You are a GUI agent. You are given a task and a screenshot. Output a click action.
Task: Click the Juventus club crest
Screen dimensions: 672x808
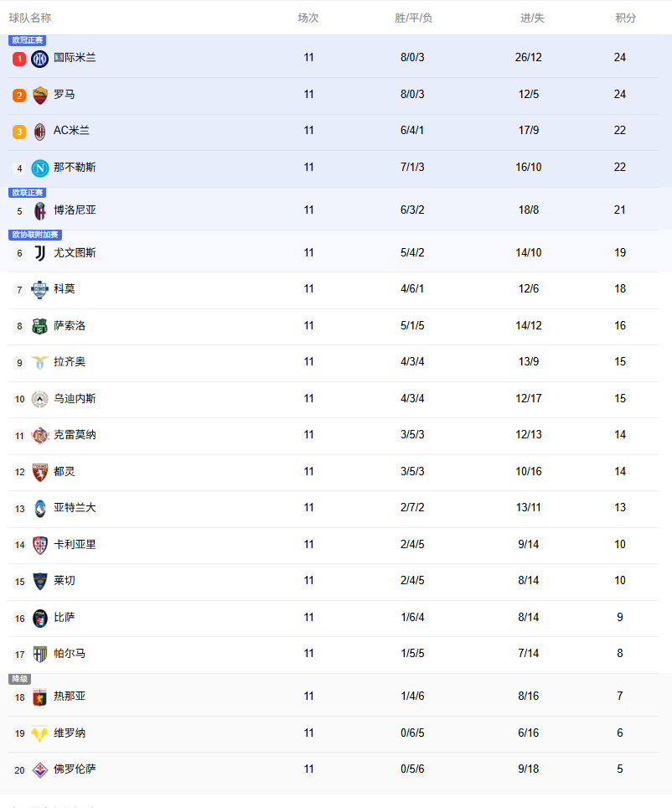pyautogui.click(x=40, y=253)
